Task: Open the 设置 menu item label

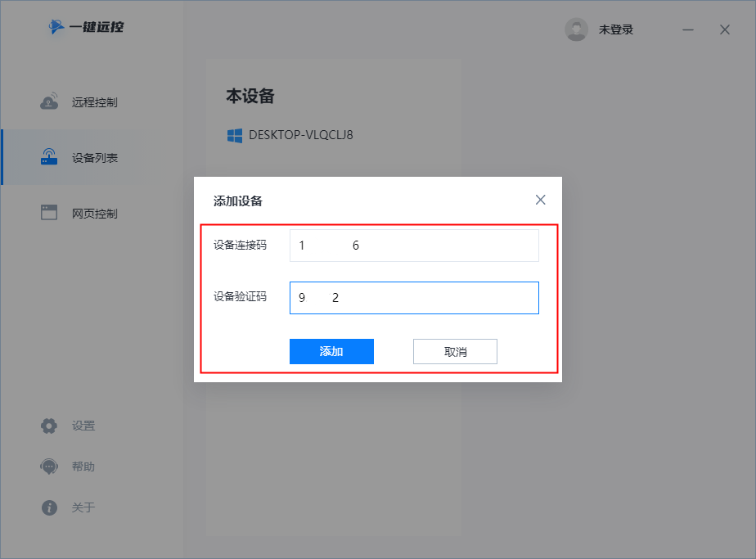Action: point(83,426)
